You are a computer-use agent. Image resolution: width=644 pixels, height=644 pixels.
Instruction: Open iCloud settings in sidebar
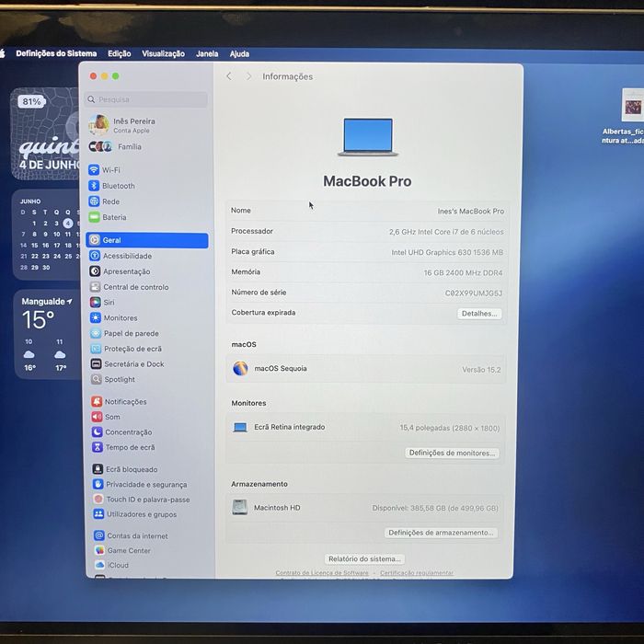click(x=111, y=565)
